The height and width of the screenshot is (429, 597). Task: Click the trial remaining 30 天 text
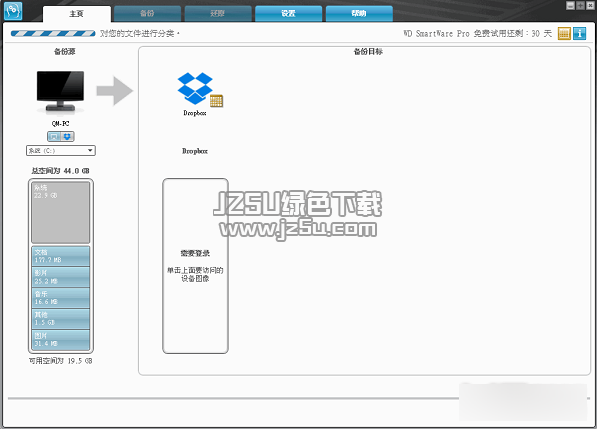[x=477, y=33]
